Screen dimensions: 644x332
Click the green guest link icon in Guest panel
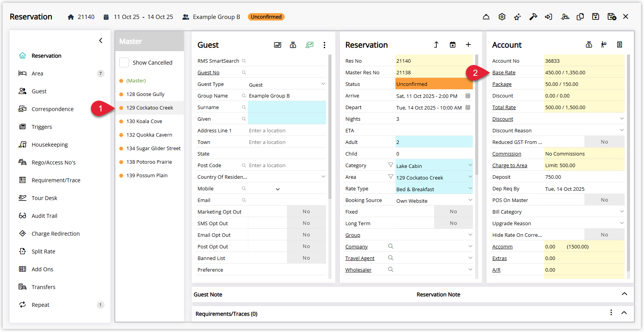(x=309, y=45)
